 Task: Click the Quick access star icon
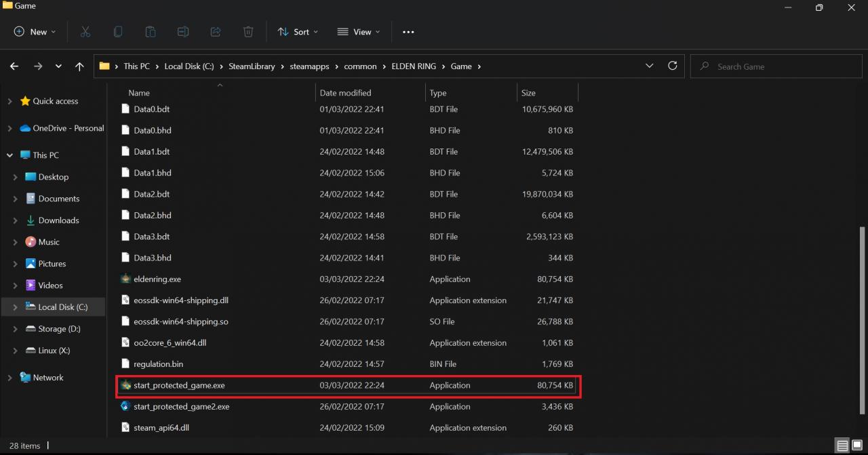coord(25,101)
